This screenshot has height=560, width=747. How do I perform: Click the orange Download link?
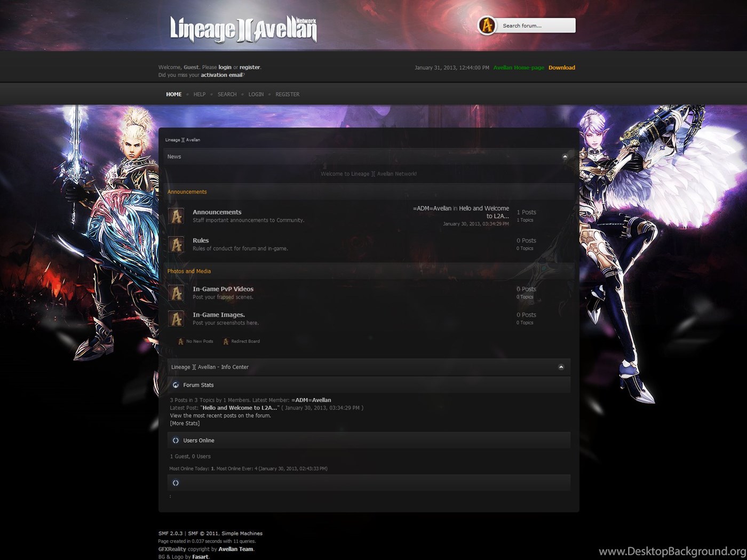(x=561, y=68)
